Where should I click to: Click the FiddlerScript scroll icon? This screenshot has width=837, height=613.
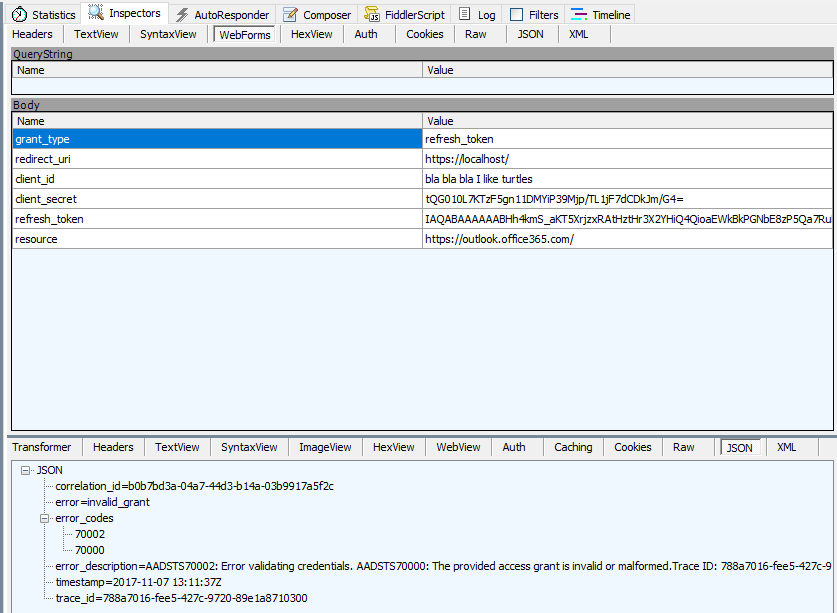[372, 14]
